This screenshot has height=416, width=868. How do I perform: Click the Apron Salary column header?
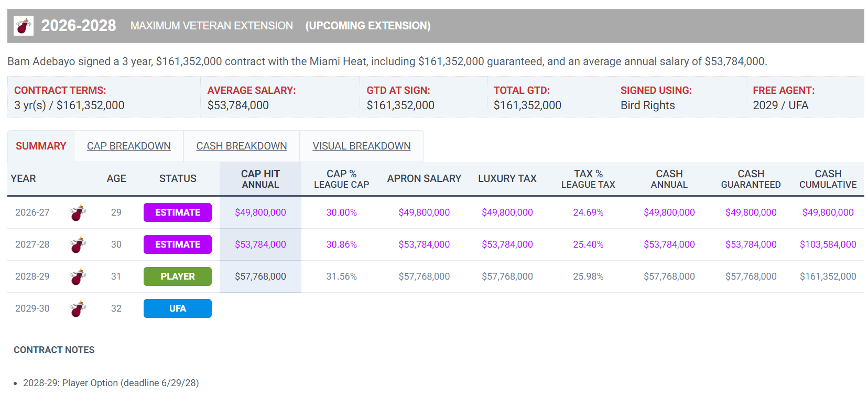point(424,179)
